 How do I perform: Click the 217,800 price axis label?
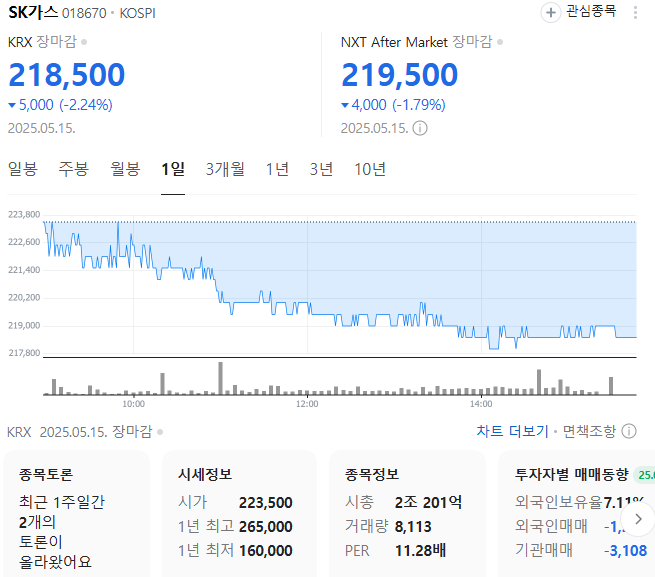pos(24,353)
